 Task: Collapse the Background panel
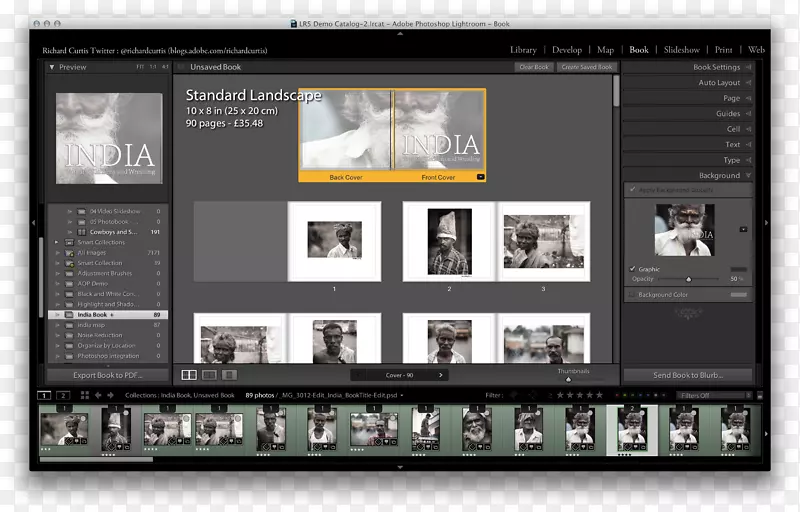[x=748, y=175]
